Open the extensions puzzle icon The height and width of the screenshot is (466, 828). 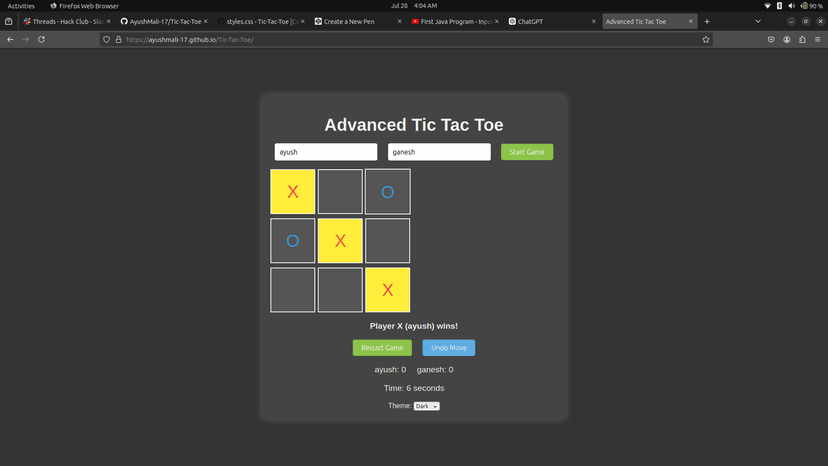(x=802, y=40)
